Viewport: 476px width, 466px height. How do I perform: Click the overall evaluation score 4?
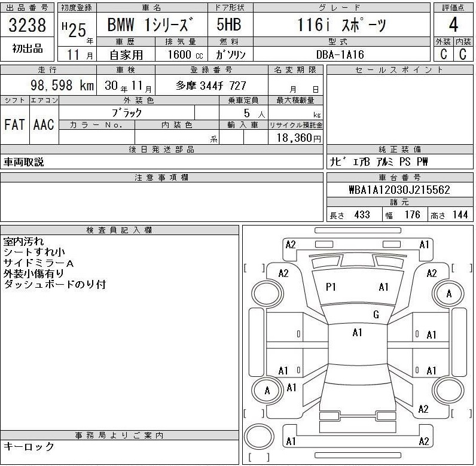pos(453,25)
